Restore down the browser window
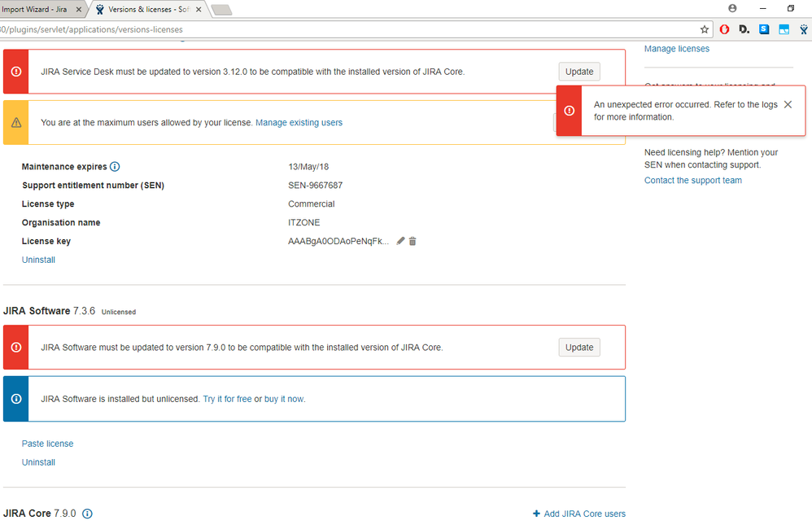This screenshot has width=812, height=525. coord(791,8)
